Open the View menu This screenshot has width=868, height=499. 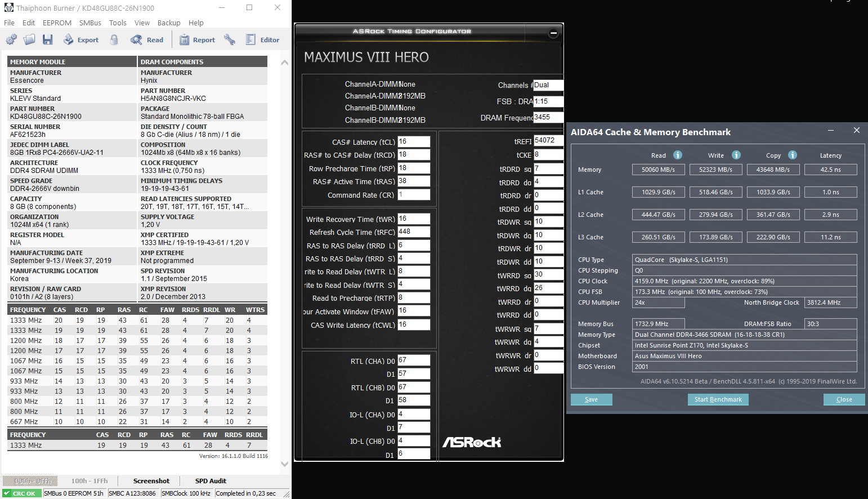pos(142,23)
